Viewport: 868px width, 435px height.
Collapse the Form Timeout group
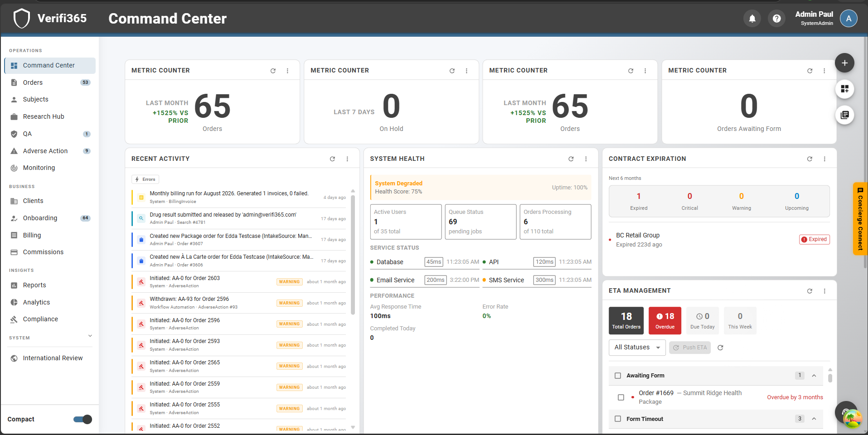coord(814,419)
